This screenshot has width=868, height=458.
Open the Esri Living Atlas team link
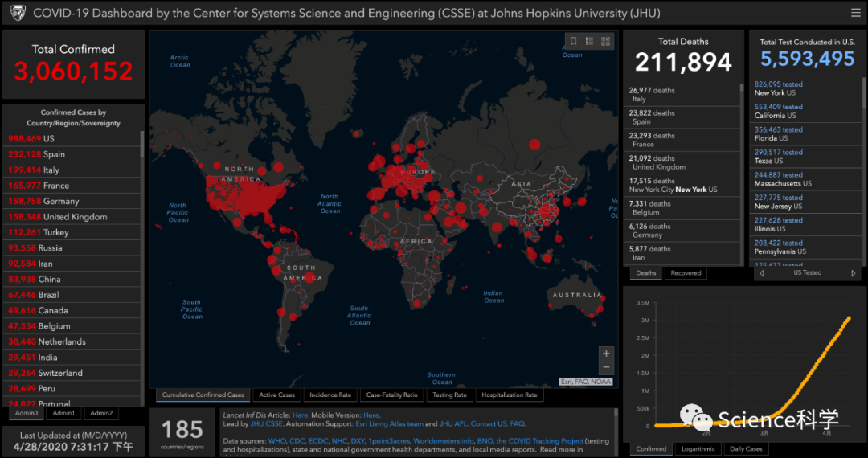tap(389, 424)
